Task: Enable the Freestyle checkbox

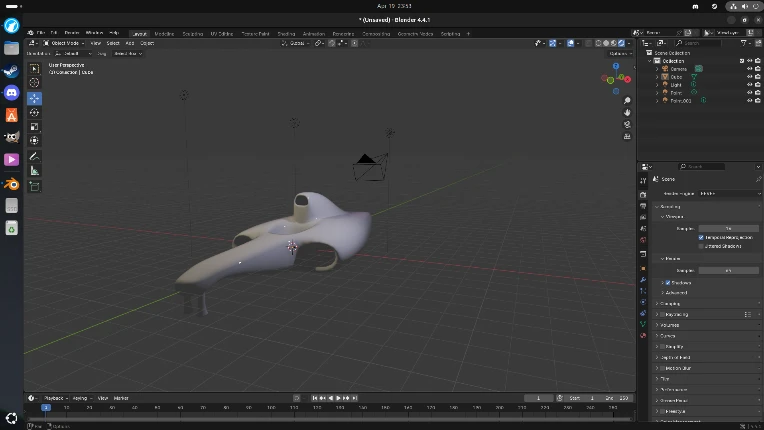Action: 662,411
